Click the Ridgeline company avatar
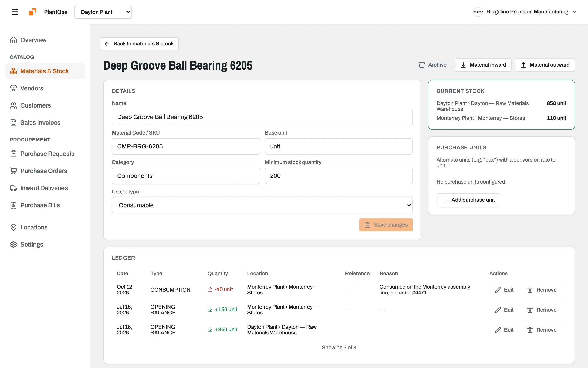Screen dimensions: 588x368 [478, 12]
